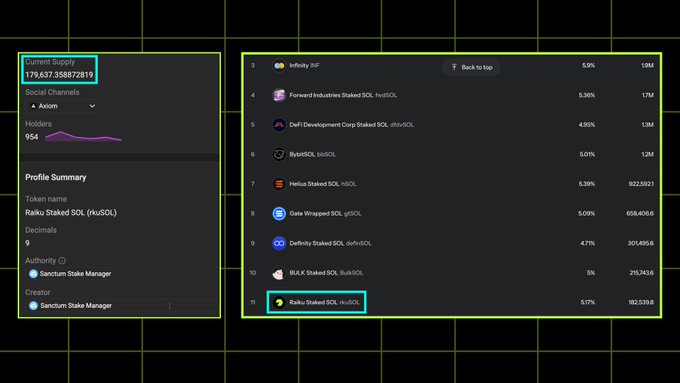Click the Definity Staked SOL icon
Viewport: 680px width, 383px height.
coord(279,243)
